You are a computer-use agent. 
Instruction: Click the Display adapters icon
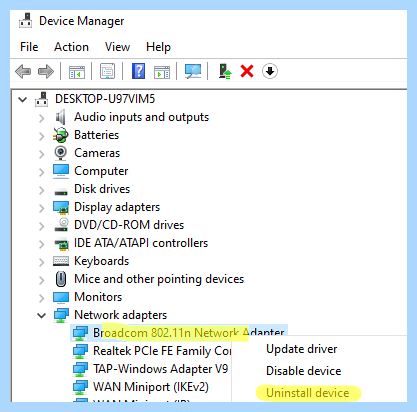pos(61,207)
